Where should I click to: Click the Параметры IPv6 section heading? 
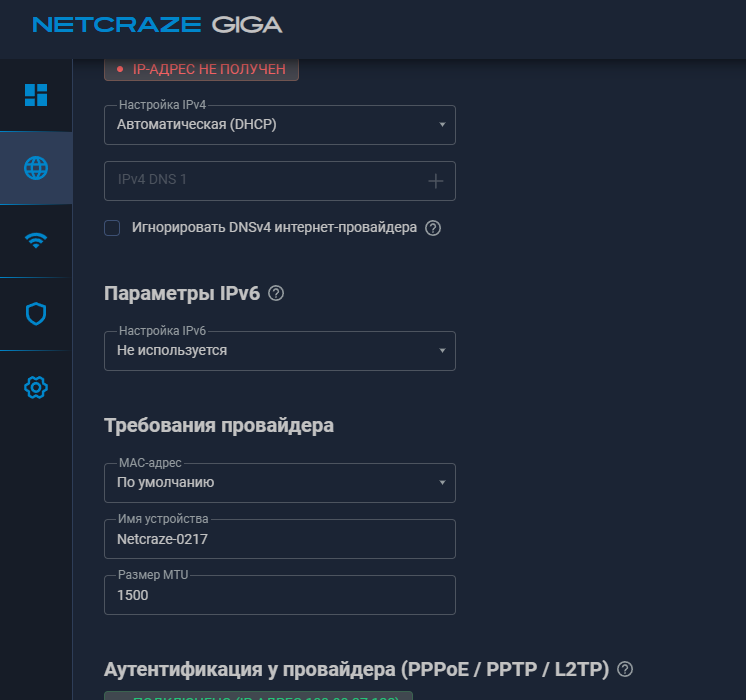click(182, 293)
